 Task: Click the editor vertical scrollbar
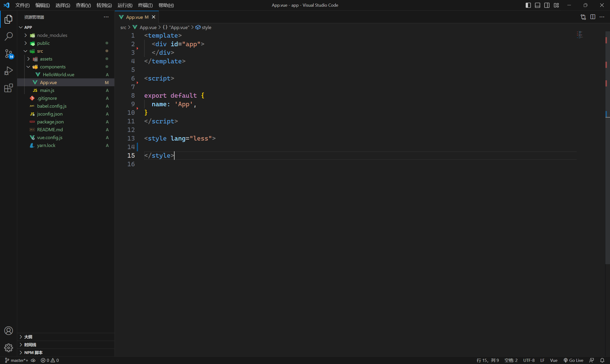click(608, 147)
